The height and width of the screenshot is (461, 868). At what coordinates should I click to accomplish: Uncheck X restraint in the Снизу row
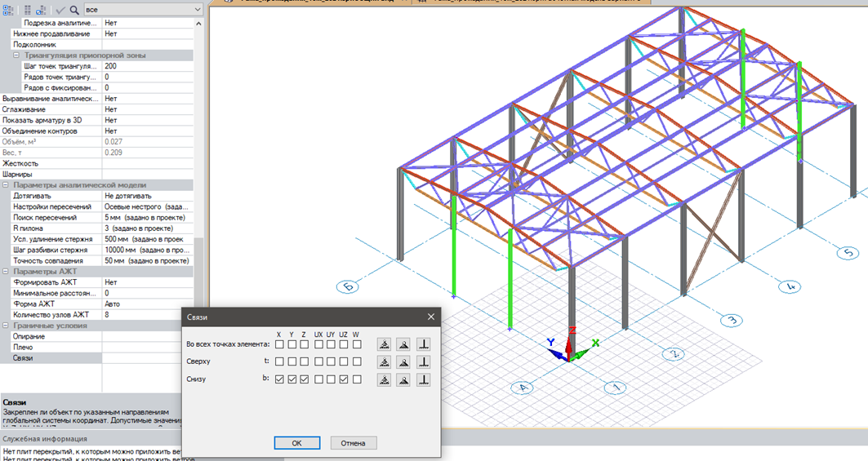point(279,379)
